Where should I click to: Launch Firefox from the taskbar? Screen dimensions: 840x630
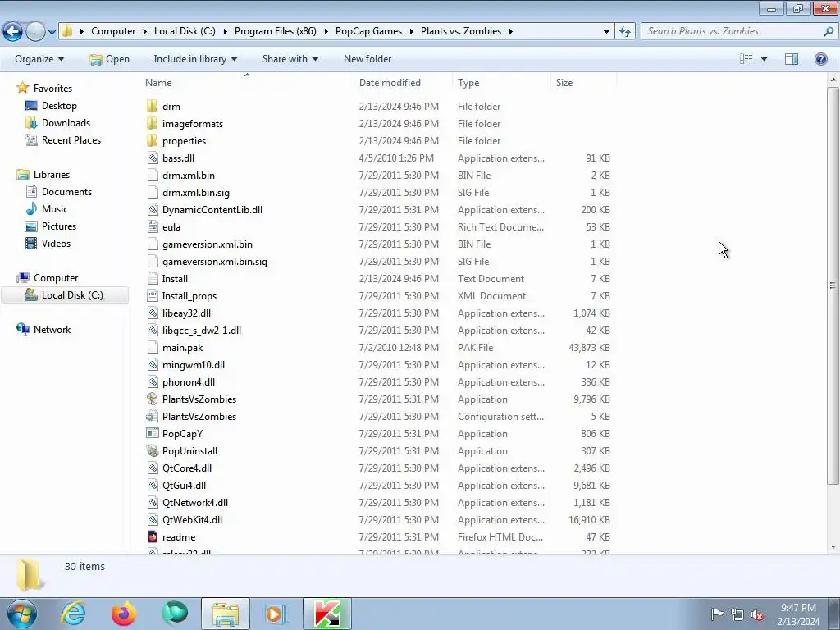124,614
